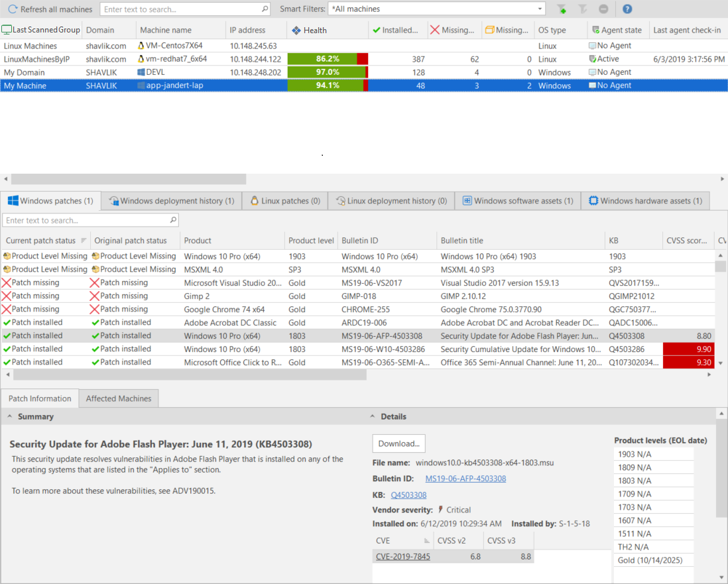Sort by Bulletin ID column header
This screenshot has height=584, width=728.
pyautogui.click(x=387, y=241)
